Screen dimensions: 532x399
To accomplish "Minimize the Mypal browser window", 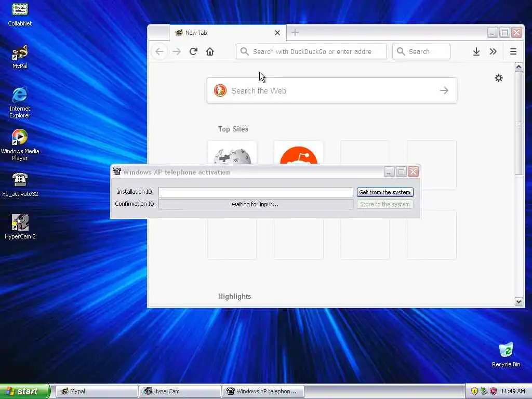I will point(493,33).
